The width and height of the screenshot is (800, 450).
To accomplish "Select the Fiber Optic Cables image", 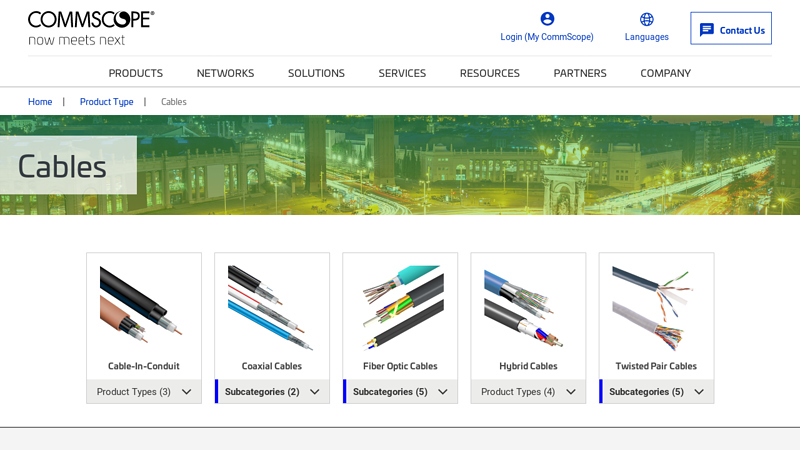I will pyautogui.click(x=400, y=307).
